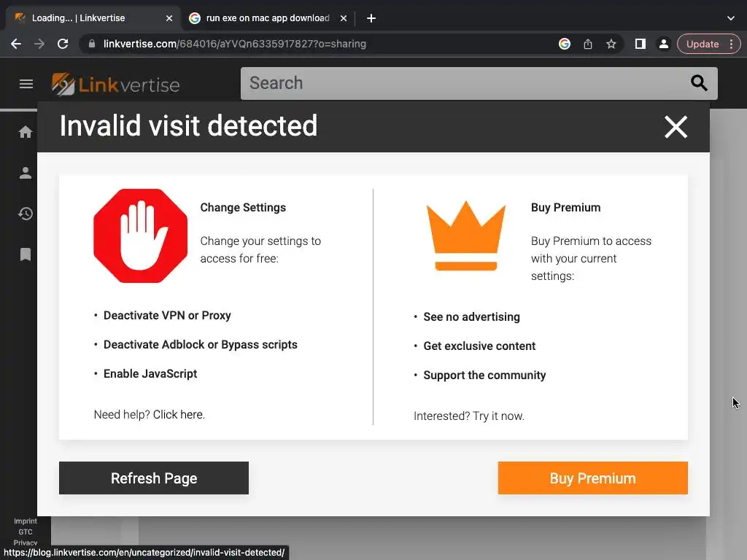747x560 pixels.
Task: Click the red stop-hand icon
Action: coord(141,236)
